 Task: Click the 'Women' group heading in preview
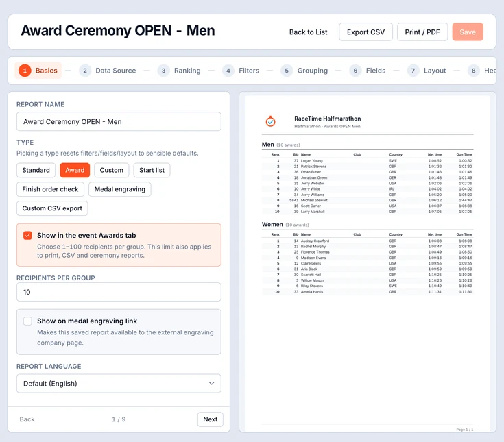click(272, 225)
